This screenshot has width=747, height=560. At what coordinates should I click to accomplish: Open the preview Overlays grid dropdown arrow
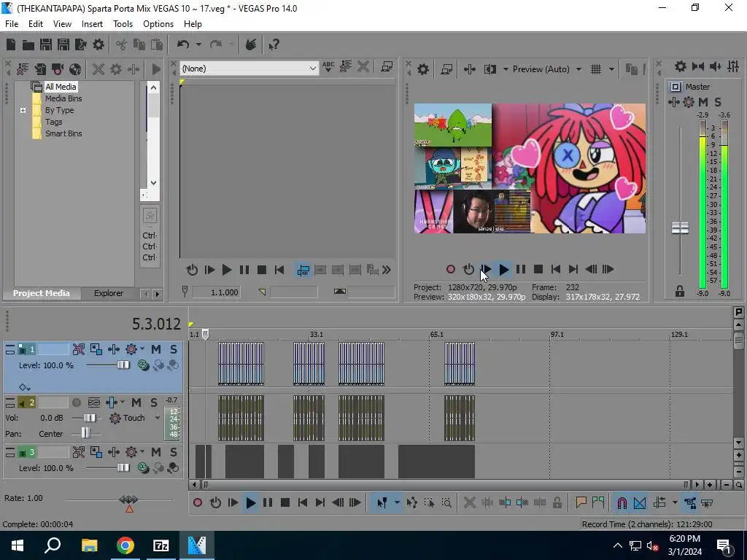[611, 69]
